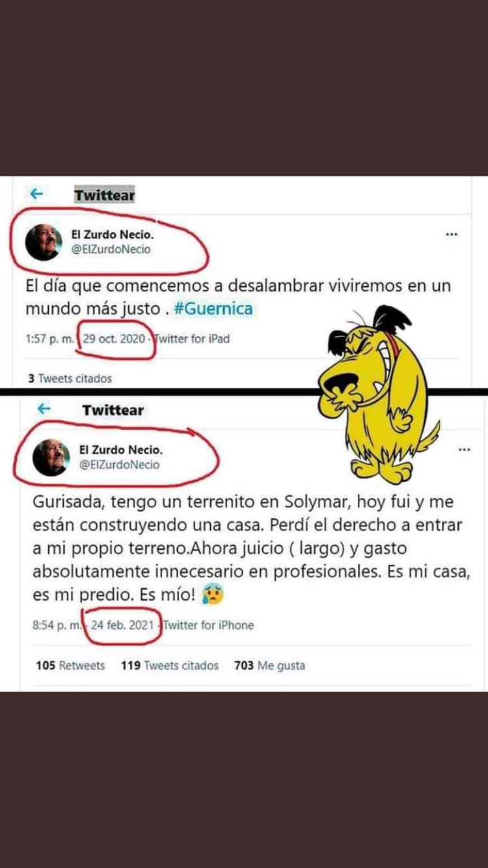This screenshot has width=488, height=868.
Task: Open the #Guernica hashtag
Action: click(x=213, y=309)
